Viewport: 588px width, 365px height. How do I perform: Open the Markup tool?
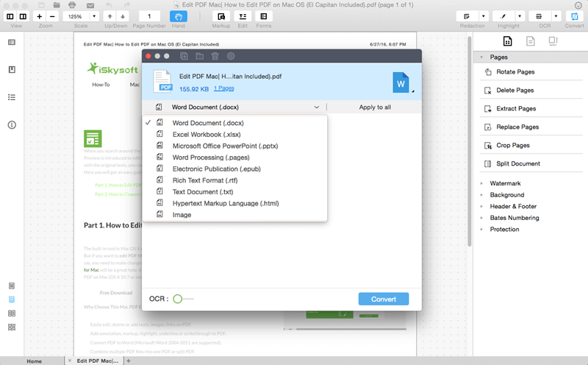(221, 16)
